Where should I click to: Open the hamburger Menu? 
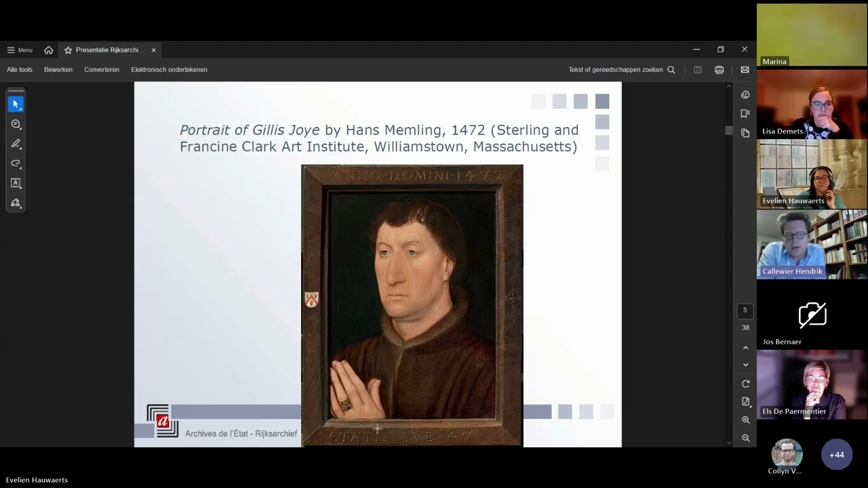[x=20, y=50]
